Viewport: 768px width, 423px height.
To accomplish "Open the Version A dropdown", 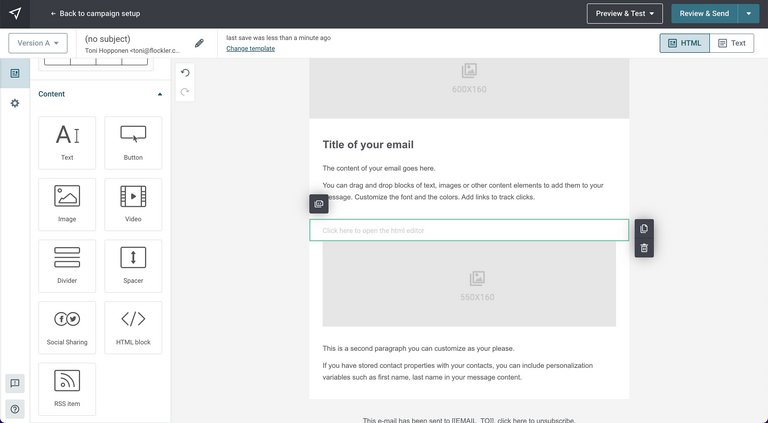I will [38, 43].
